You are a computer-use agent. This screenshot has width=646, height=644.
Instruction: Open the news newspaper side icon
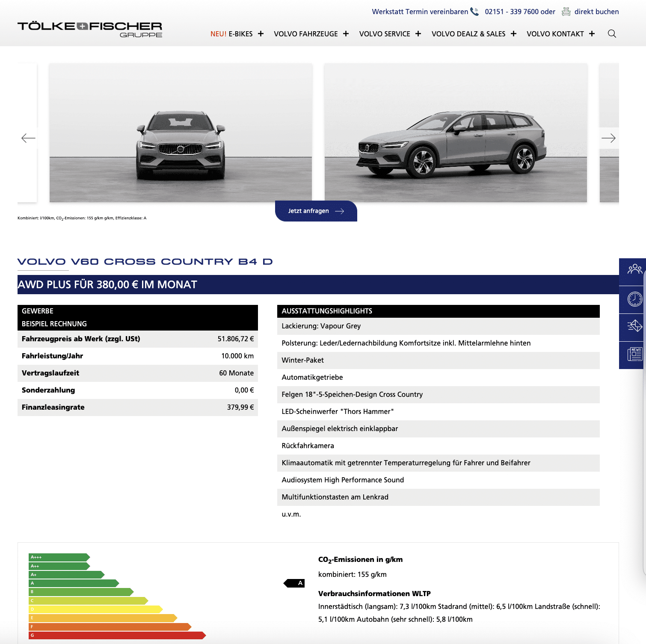coord(634,354)
